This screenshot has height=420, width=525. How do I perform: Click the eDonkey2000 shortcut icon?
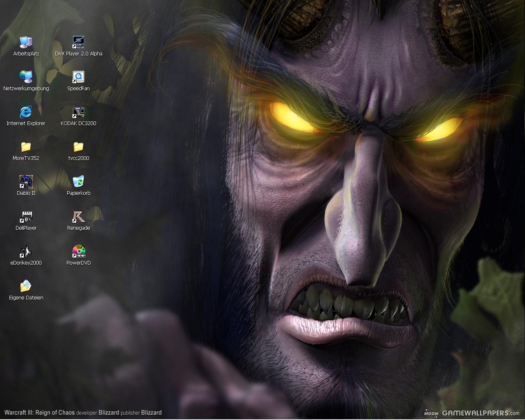point(26,251)
